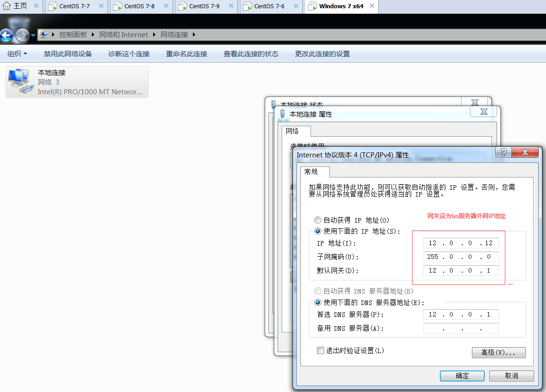Click 网络连接 in the breadcrumb

tap(174, 34)
